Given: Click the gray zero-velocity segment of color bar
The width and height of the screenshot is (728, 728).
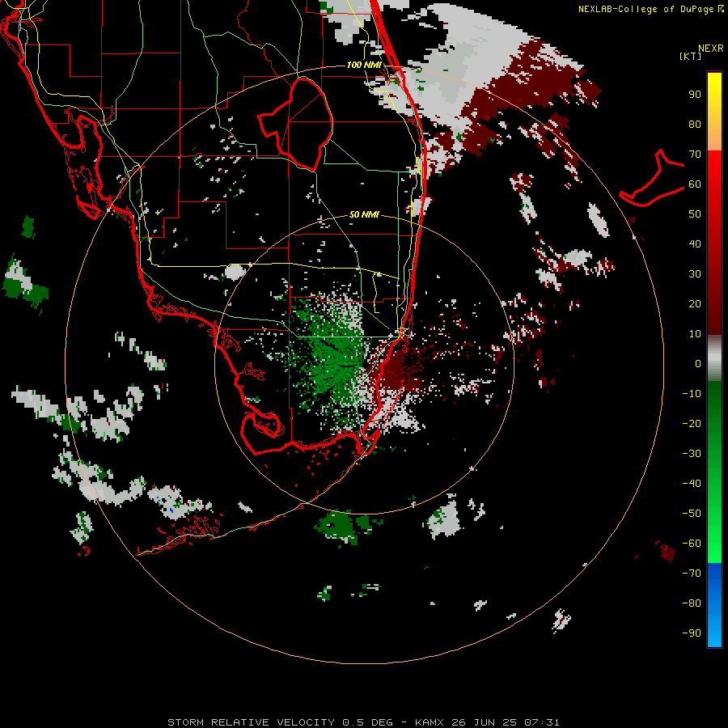Looking at the screenshot, I should (x=714, y=358).
